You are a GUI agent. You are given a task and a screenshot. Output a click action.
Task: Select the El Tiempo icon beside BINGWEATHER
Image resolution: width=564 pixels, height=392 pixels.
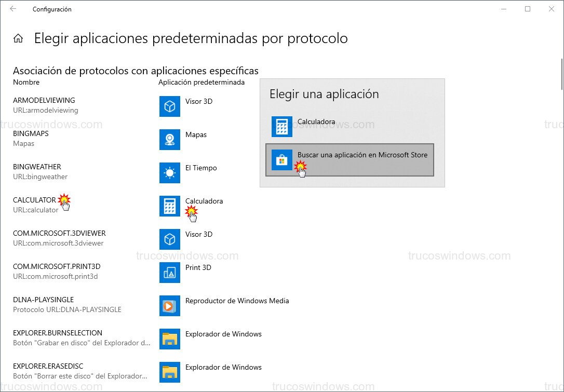170,173
